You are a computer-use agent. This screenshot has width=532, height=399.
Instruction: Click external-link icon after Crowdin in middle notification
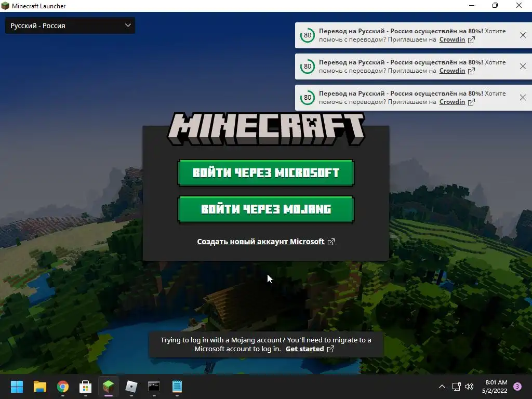click(471, 71)
